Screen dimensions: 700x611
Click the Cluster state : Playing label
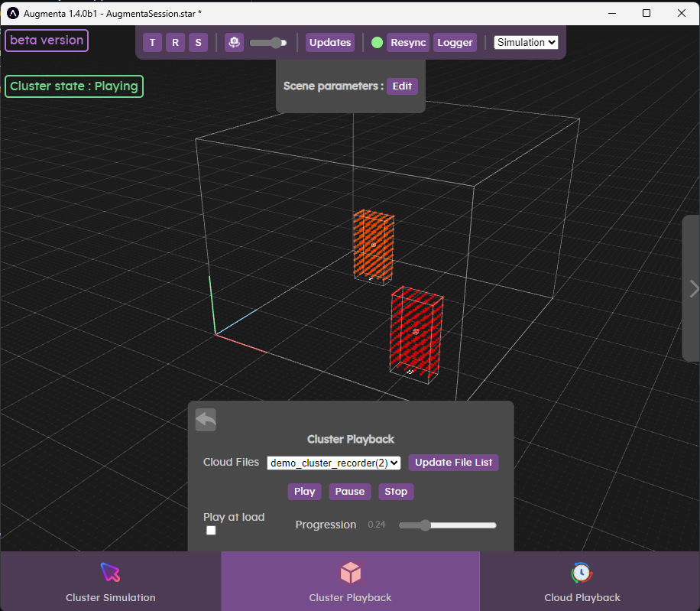coord(74,86)
